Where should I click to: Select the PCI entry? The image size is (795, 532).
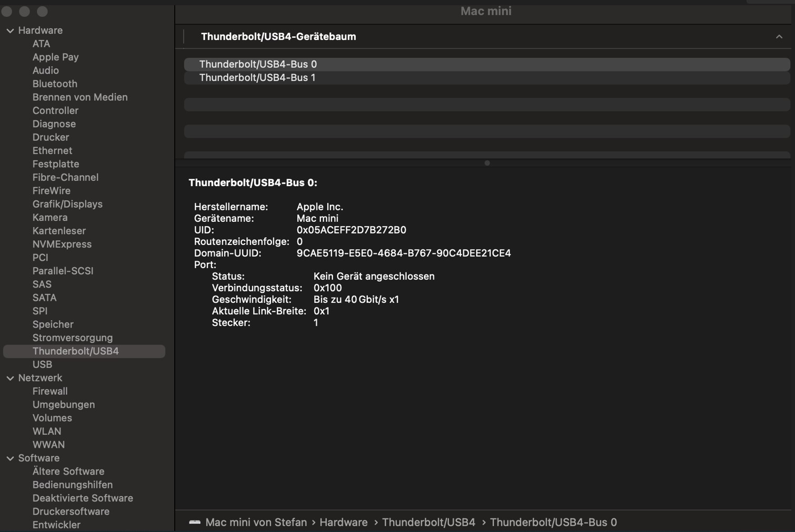[x=40, y=258]
